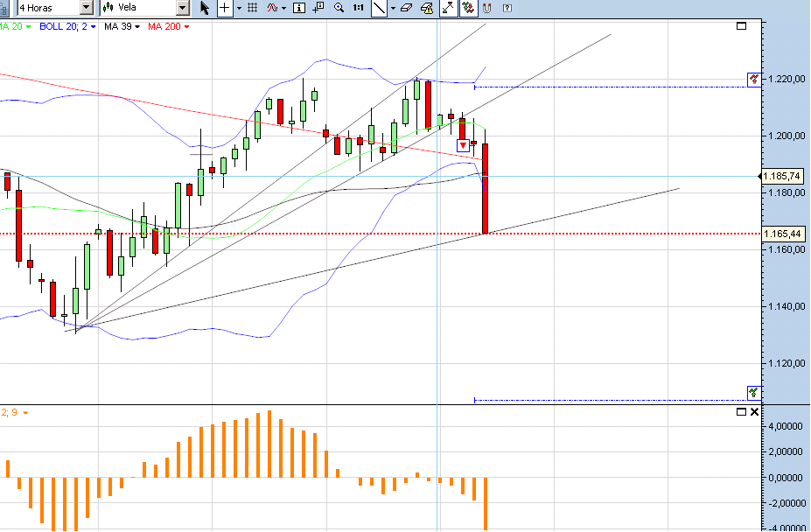Viewport: 811px width, 532px height.
Task: Open the drawing tools dropdown arrow
Action: [x=393, y=8]
